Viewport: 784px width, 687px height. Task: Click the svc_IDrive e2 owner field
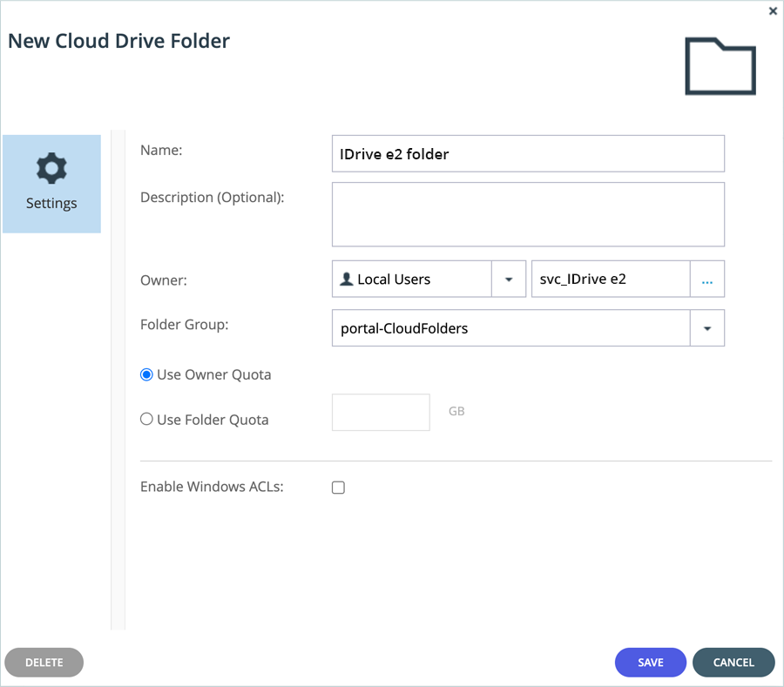[610, 280]
